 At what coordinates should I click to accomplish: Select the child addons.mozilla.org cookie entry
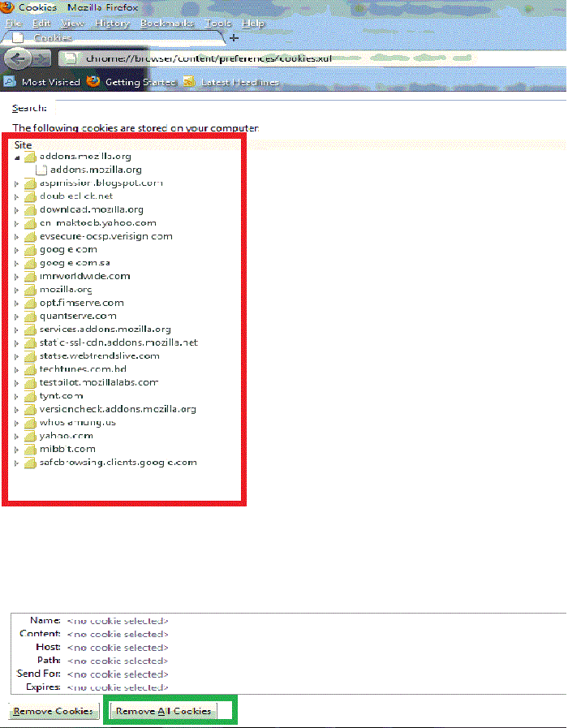[96, 170]
